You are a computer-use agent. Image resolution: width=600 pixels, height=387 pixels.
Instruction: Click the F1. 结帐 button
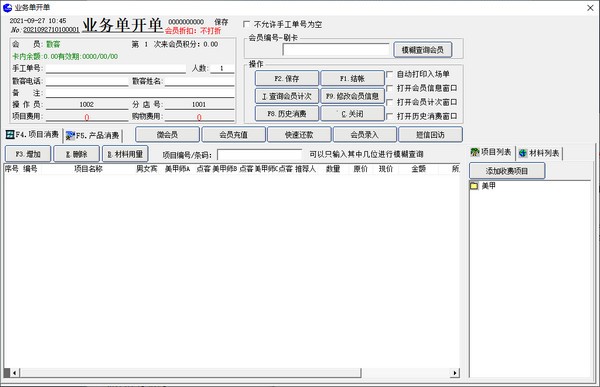tap(352, 78)
